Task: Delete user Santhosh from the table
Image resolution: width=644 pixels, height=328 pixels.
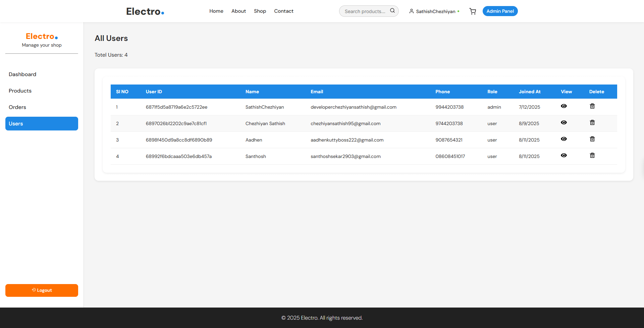Action: [x=592, y=155]
